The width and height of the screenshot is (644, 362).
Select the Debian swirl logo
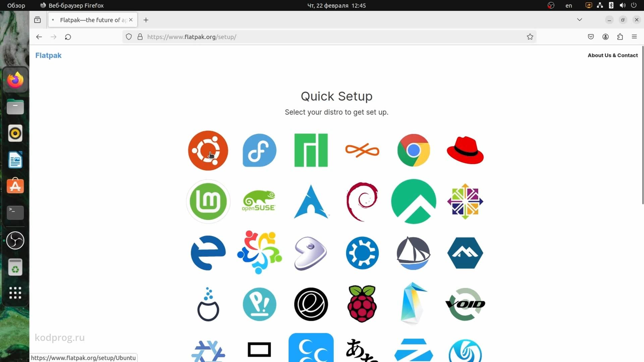362,201
